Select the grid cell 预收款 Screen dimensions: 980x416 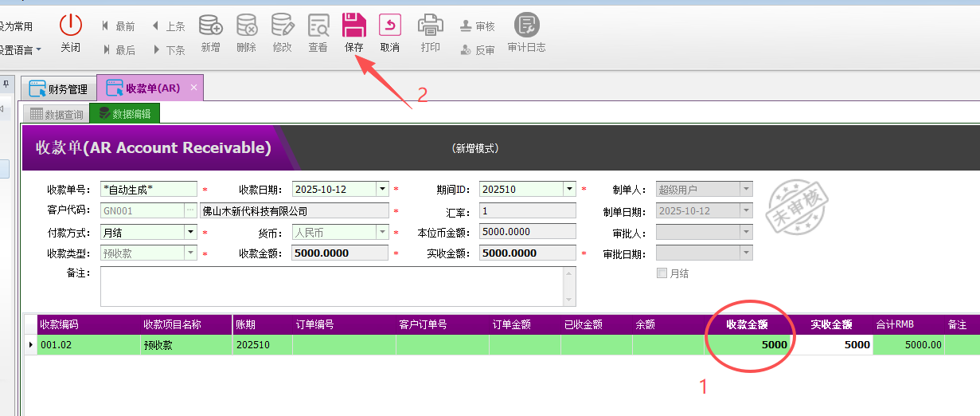[186, 345]
